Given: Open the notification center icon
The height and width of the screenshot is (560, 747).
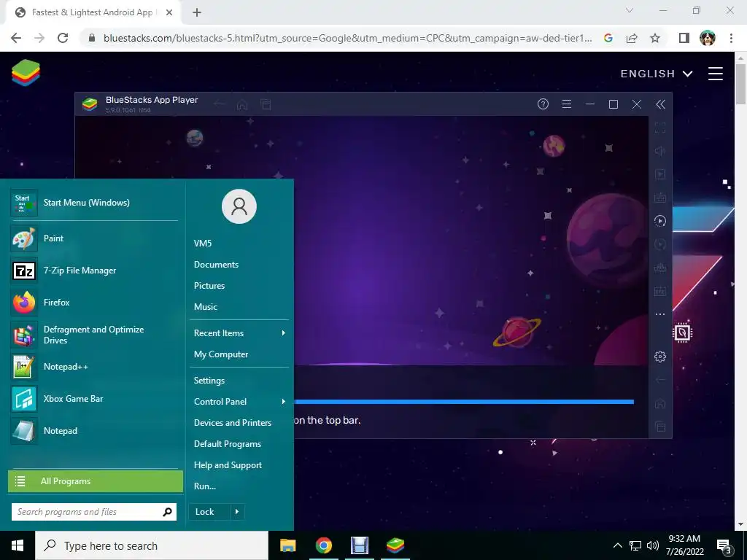Looking at the screenshot, I should tap(724, 545).
